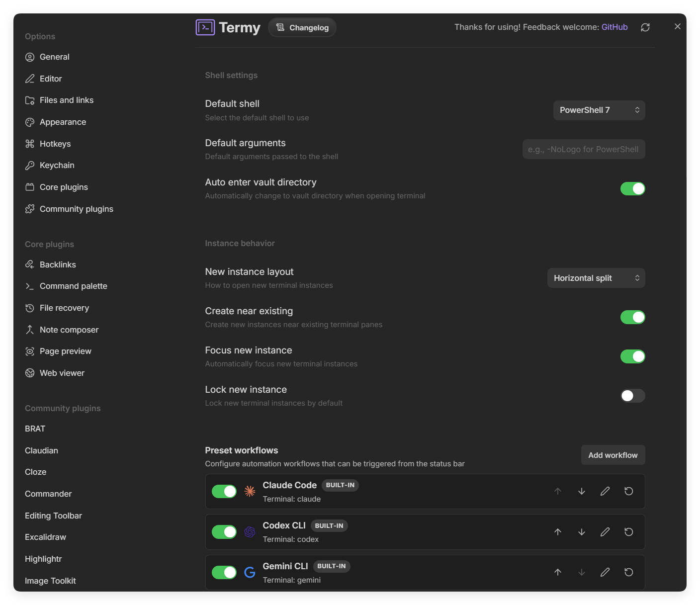Viewport: 700px width, 605px height.
Task: Open Cloze plugin settings
Action: click(35, 472)
